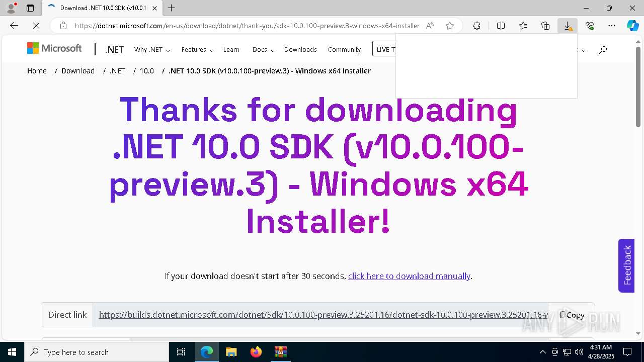Viewport: 644px width, 362px height.
Task: View site information lock icon
Action: coord(63,26)
